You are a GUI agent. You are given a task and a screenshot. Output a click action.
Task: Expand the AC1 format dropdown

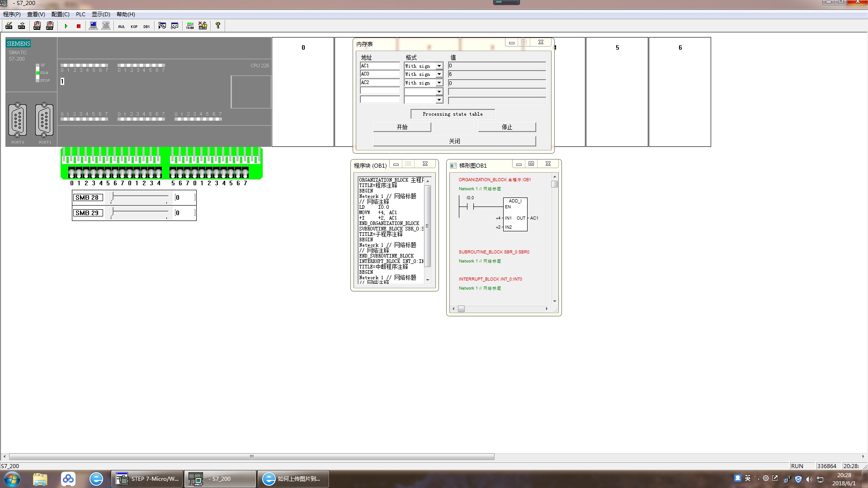click(x=439, y=66)
